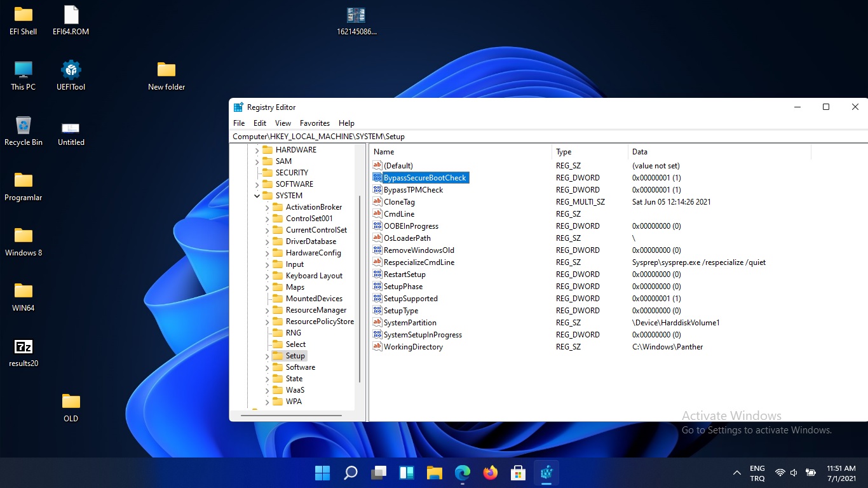Expand the DriverDatabase key
The height and width of the screenshot is (488, 868).
268,241
